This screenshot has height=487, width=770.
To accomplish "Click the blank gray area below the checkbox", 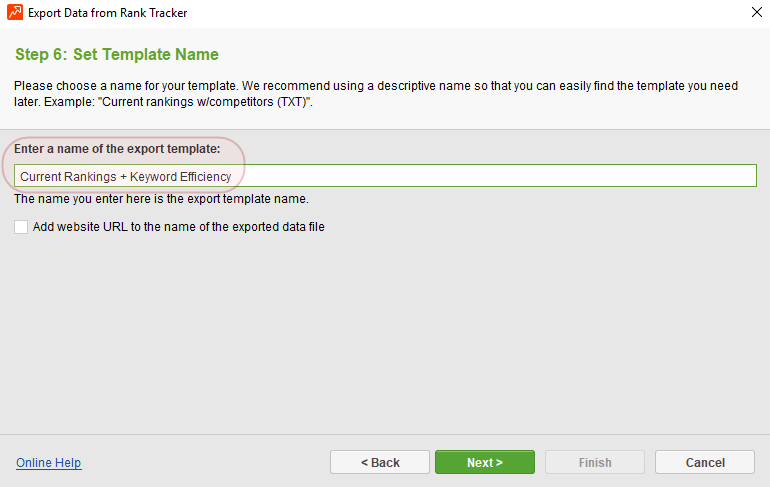I will pos(385,330).
